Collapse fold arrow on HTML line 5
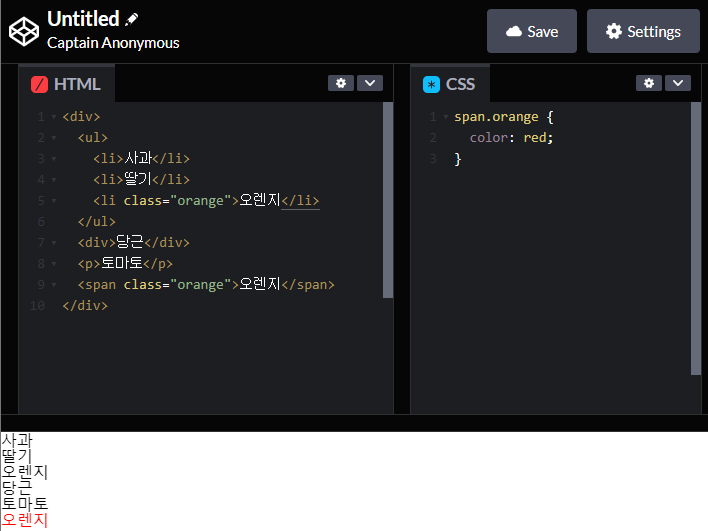 tap(54, 201)
